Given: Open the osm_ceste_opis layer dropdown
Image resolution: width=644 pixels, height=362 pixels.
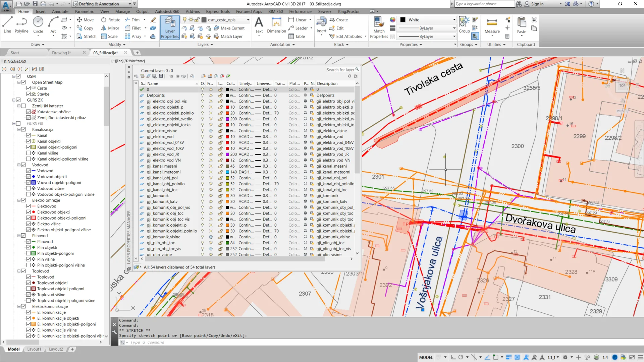Looking at the screenshot, I should [248, 20].
